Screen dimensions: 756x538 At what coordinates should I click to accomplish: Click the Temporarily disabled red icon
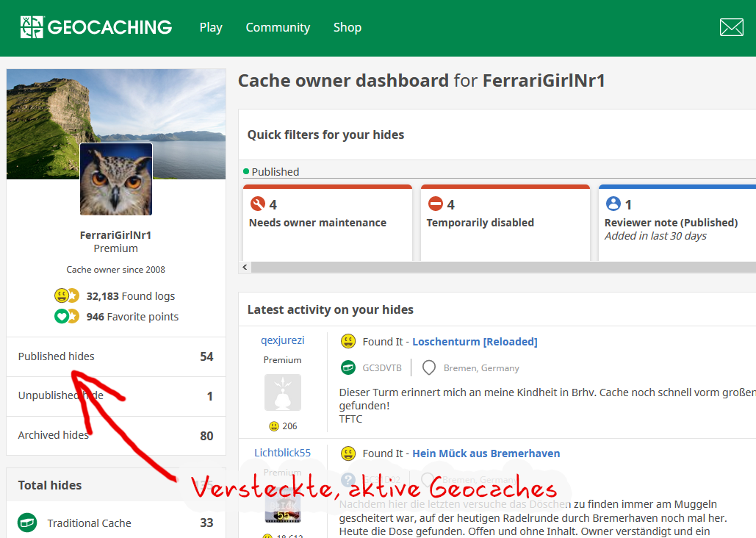[436, 204]
